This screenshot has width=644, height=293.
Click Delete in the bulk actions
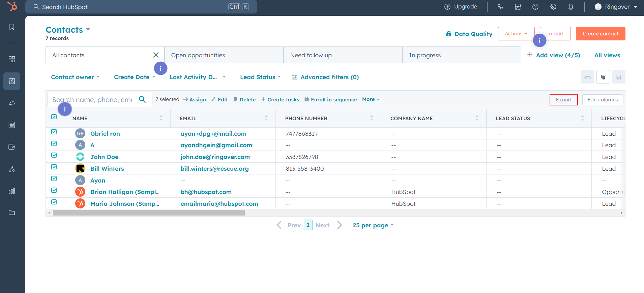[244, 99]
